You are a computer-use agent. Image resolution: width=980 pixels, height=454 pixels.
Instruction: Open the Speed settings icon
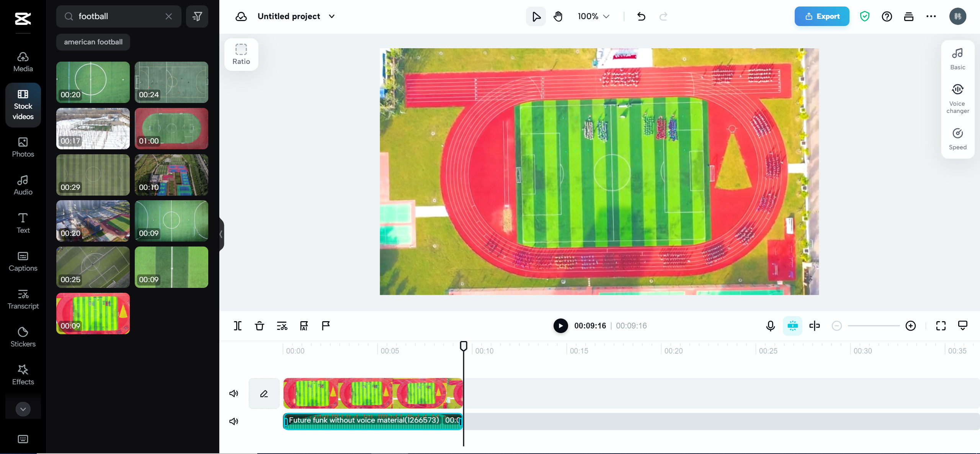tap(957, 138)
